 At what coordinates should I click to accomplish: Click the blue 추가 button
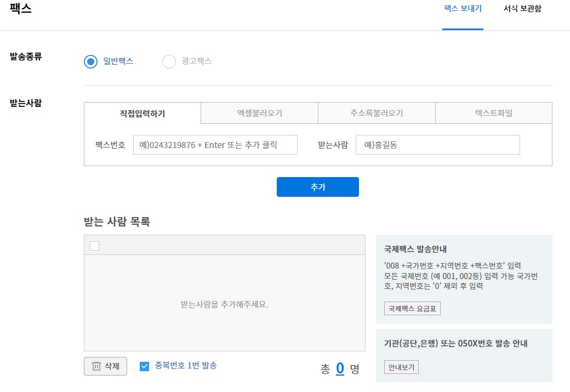pyautogui.click(x=317, y=186)
